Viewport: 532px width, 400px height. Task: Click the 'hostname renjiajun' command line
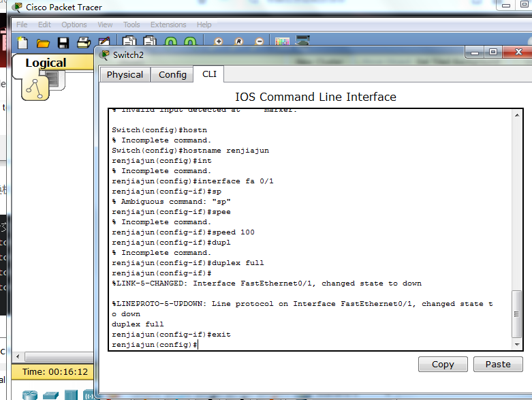tap(190, 151)
